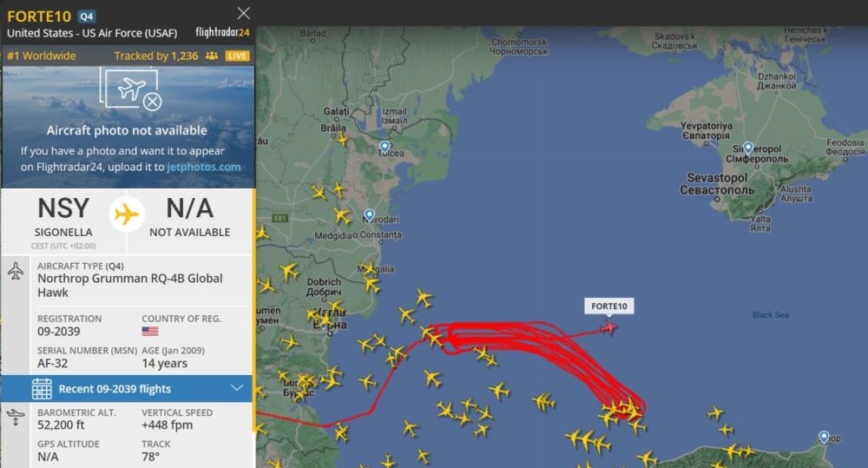The height and width of the screenshot is (468, 868).
Task: Close the FORTE10 flight panel
Action: pyautogui.click(x=243, y=13)
